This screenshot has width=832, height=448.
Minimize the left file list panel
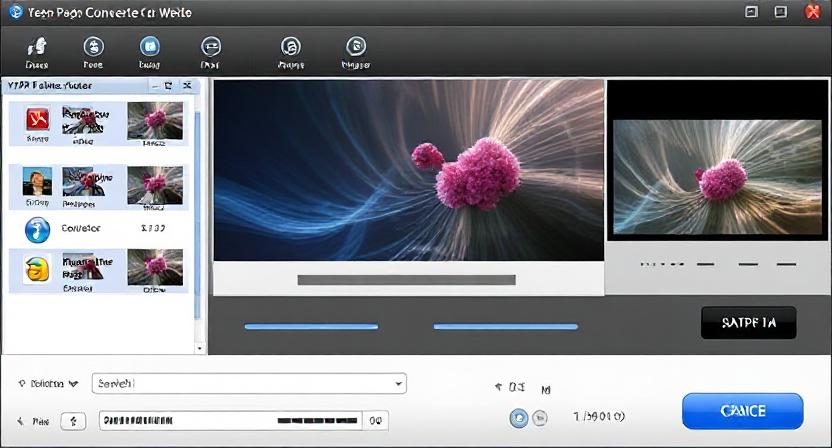(155, 85)
